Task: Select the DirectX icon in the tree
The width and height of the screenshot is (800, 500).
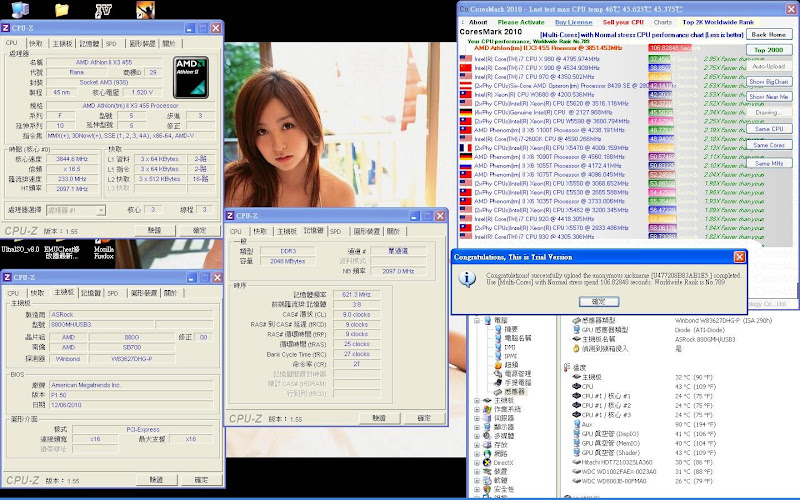Action: 487,463
